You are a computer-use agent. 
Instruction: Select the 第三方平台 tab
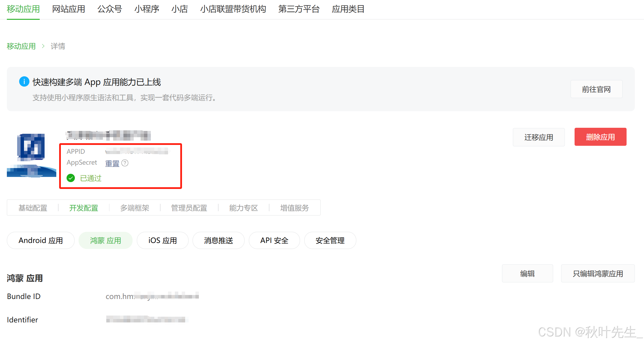coord(299,9)
